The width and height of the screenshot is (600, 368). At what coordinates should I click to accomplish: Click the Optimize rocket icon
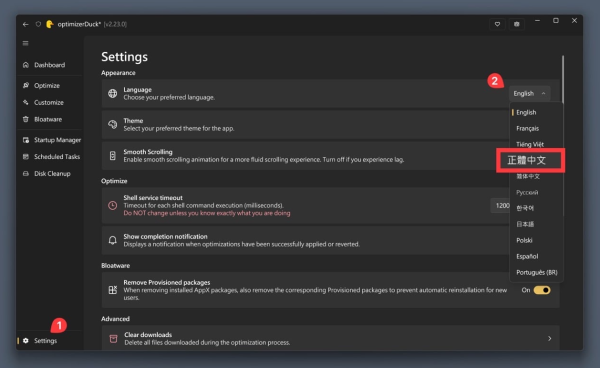[26, 85]
